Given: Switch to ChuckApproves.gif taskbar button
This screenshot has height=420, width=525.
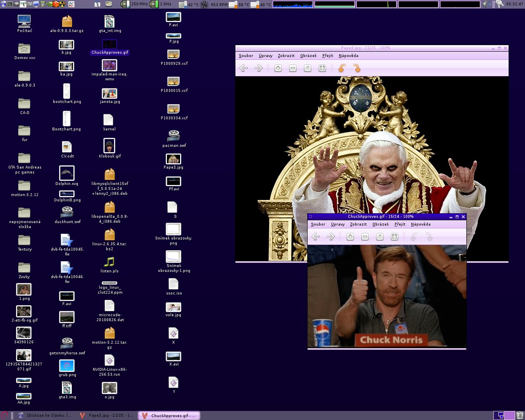Looking at the screenshot, I should coord(169,415).
